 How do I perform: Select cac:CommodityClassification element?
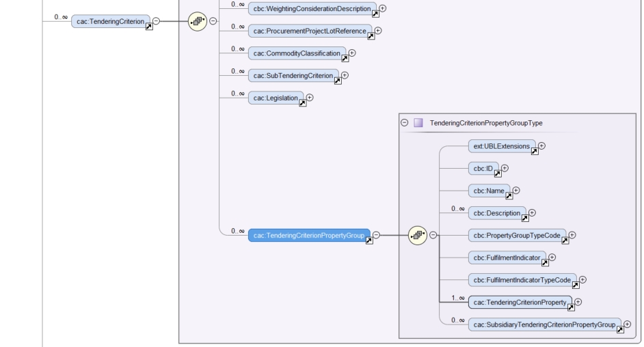pyautogui.click(x=297, y=53)
